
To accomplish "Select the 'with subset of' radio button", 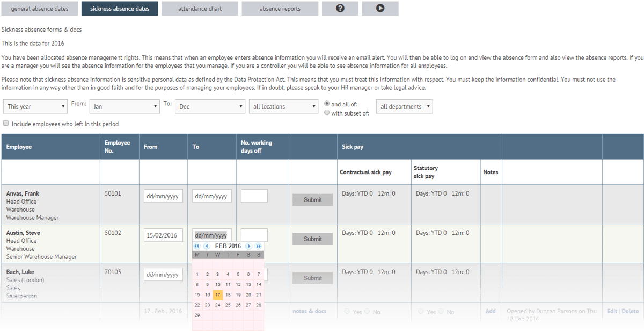I will (x=327, y=112).
